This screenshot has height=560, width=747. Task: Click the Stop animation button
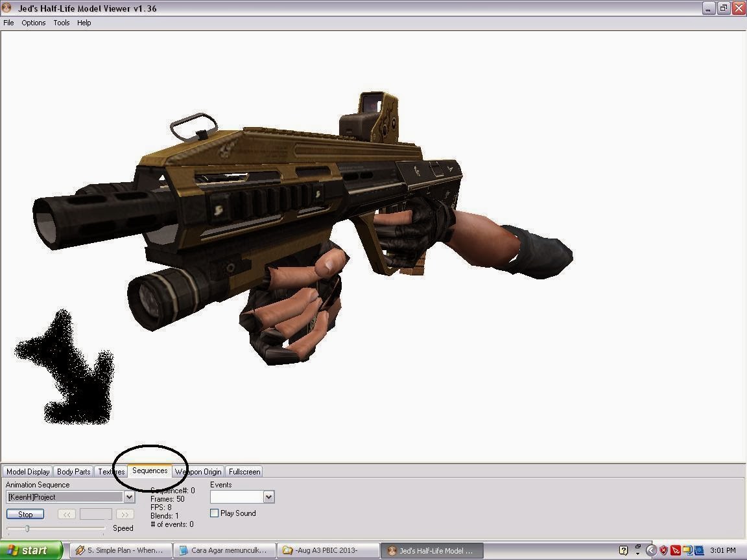(25, 514)
